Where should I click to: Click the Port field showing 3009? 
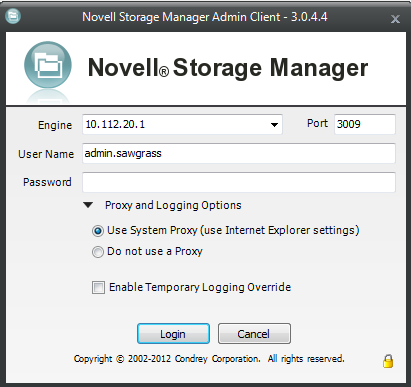click(365, 124)
